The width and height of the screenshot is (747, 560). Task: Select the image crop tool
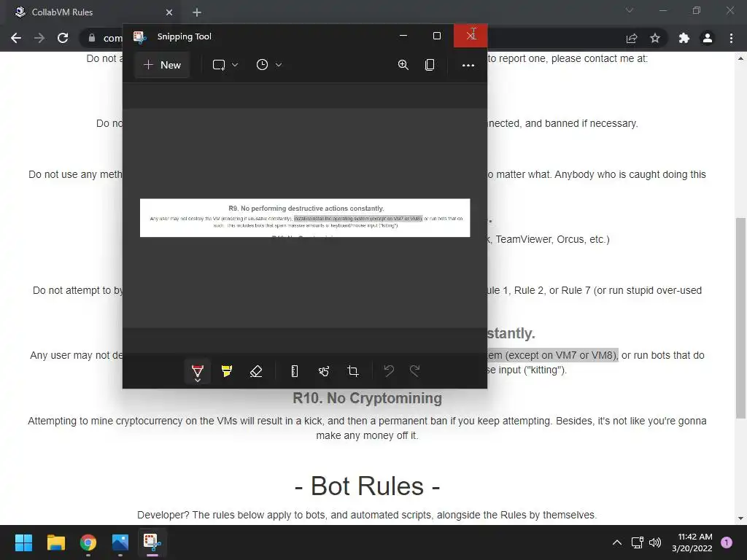click(353, 371)
